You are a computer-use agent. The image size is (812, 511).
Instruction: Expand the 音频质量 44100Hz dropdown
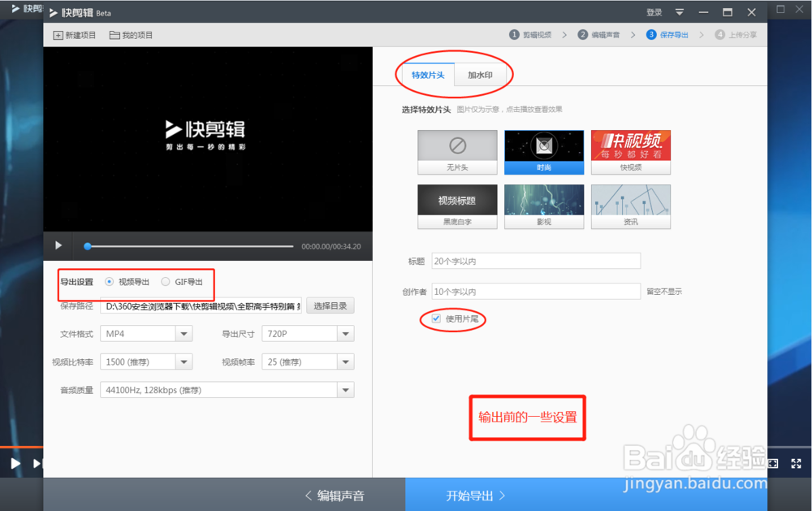(x=345, y=390)
